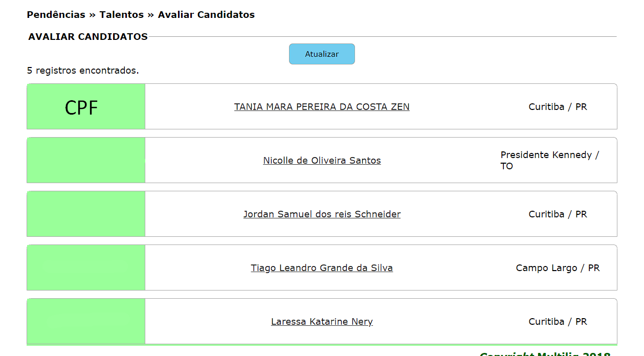
Task: Click green cell beside Nicolle de Oliveira Santos
Action: click(86, 161)
